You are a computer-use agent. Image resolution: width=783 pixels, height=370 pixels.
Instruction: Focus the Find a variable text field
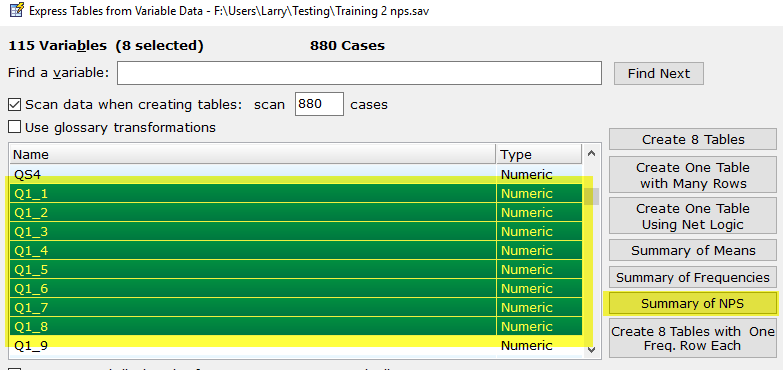(x=359, y=73)
